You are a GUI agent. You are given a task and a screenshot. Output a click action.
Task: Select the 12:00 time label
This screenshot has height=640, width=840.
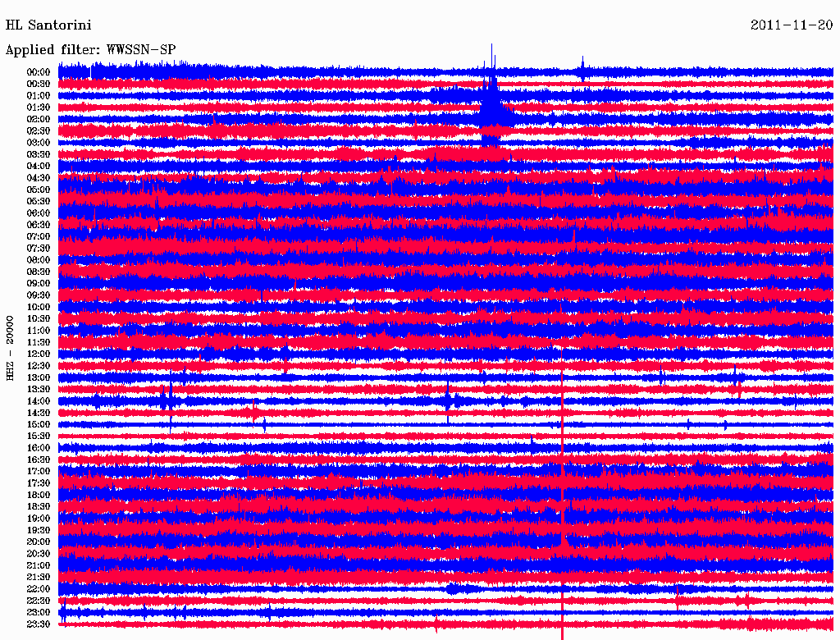pos(39,354)
